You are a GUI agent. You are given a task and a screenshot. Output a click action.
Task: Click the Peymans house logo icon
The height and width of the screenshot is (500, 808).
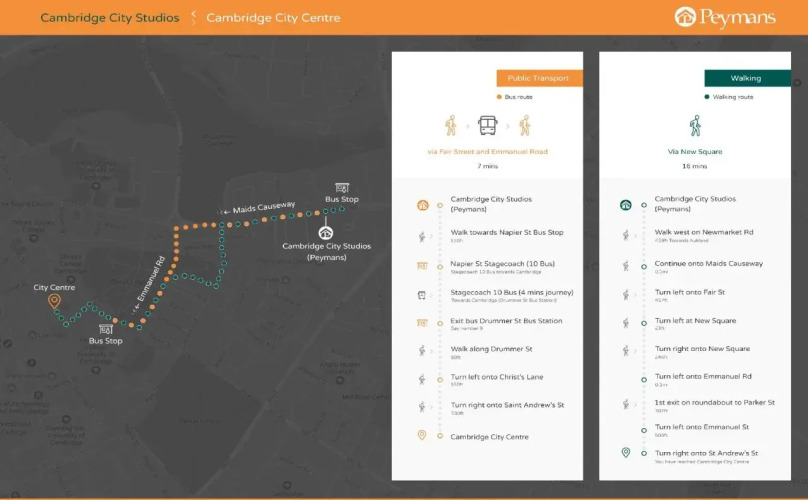point(686,17)
